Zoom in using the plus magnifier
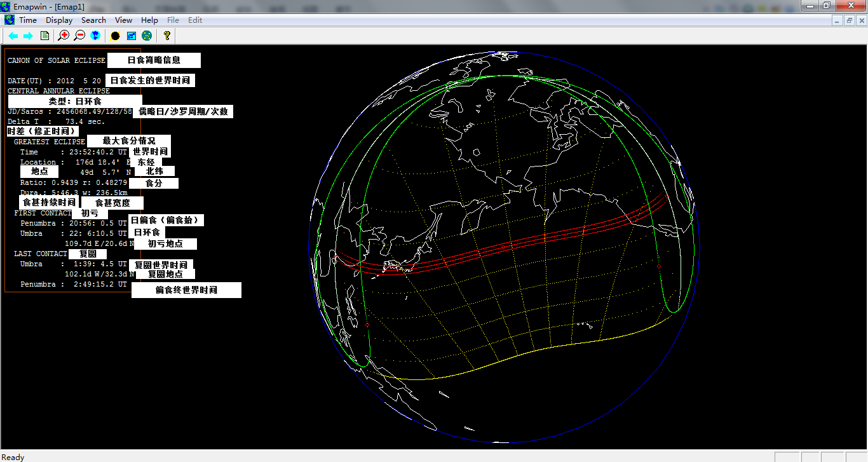868x462 pixels. [x=64, y=36]
